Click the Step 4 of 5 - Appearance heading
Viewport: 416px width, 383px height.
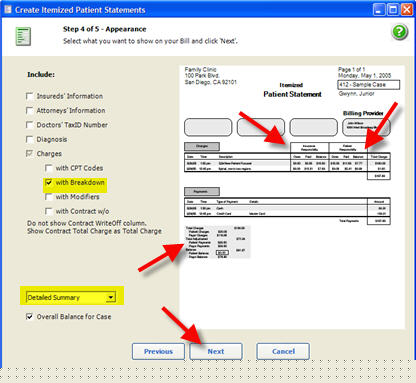(x=105, y=29)
